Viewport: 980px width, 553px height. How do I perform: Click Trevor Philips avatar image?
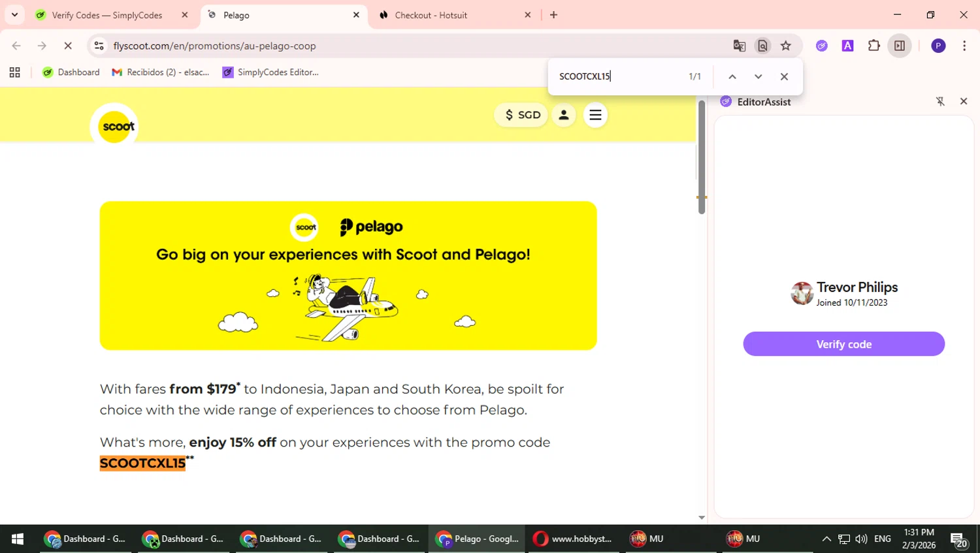coord(802,293)
